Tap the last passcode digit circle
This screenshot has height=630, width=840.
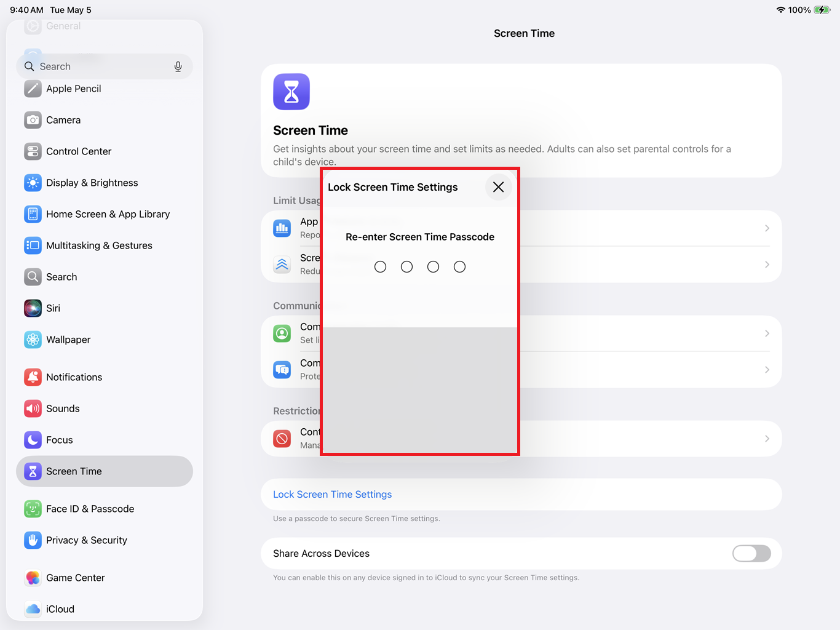click(x=460, y=267)
